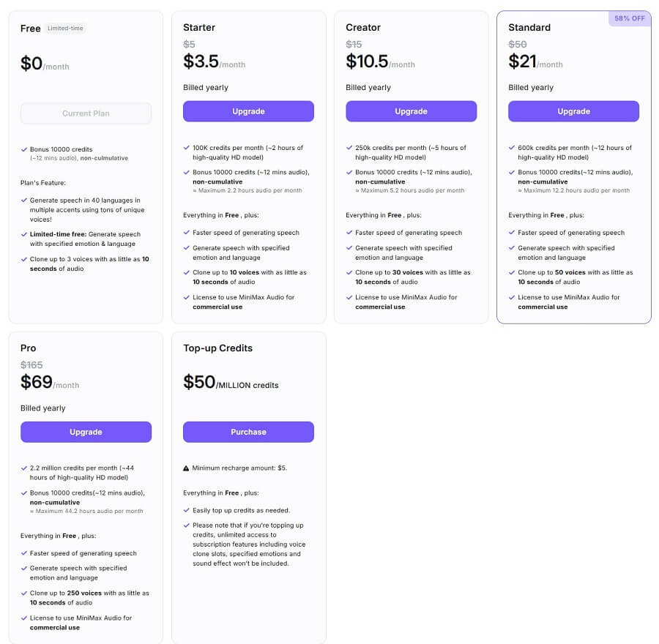Click the checkmark beside 100K credits per month

click(186, 148)
